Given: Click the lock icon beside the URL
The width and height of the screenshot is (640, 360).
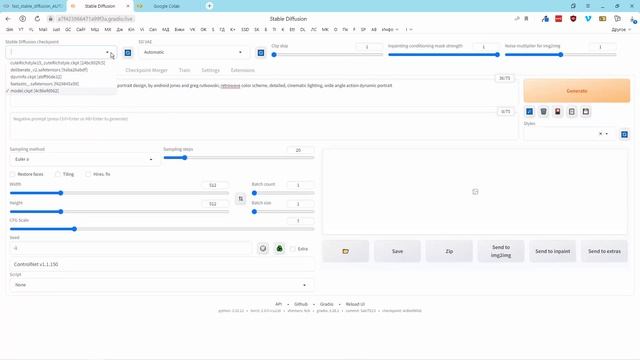Looking at the screenshot, I should pos(51,19).
